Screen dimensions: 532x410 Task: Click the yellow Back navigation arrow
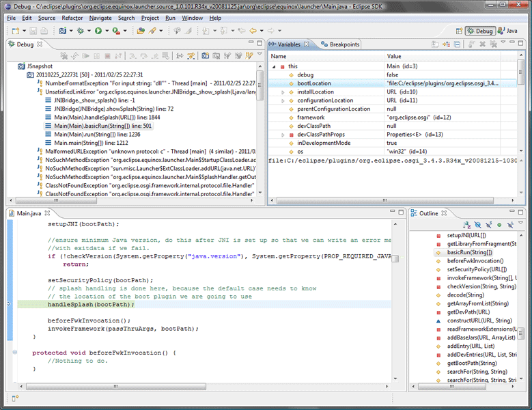253,31
